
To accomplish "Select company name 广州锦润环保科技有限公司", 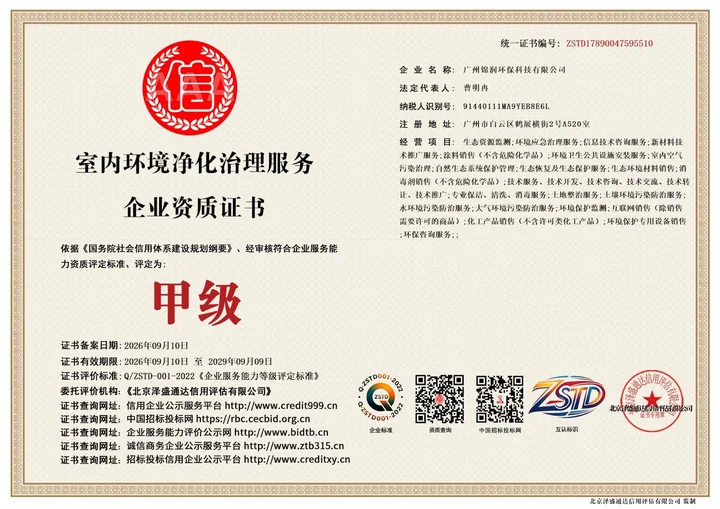I will 514,70.
